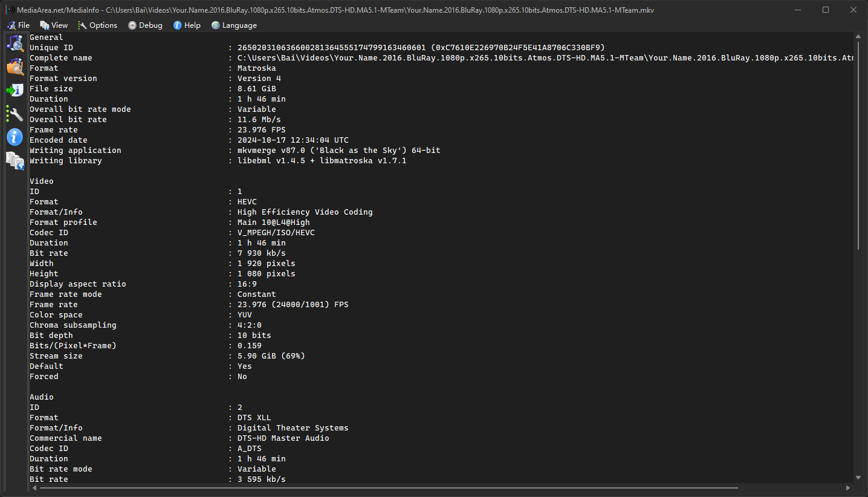The width and height of the screenshot is (868, 497).
Task: Click the horizontal scrollbar right arrow
Action: point(848,487)
